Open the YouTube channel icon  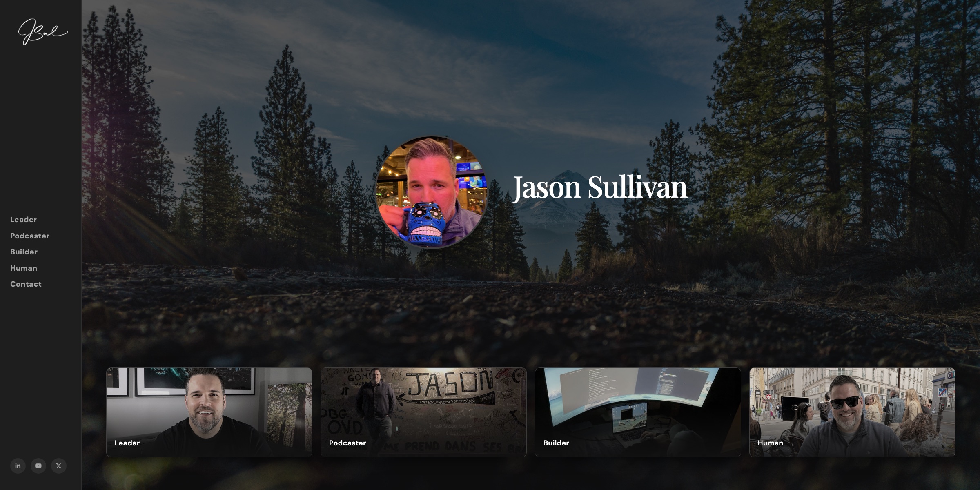click(x=38, y=465)
